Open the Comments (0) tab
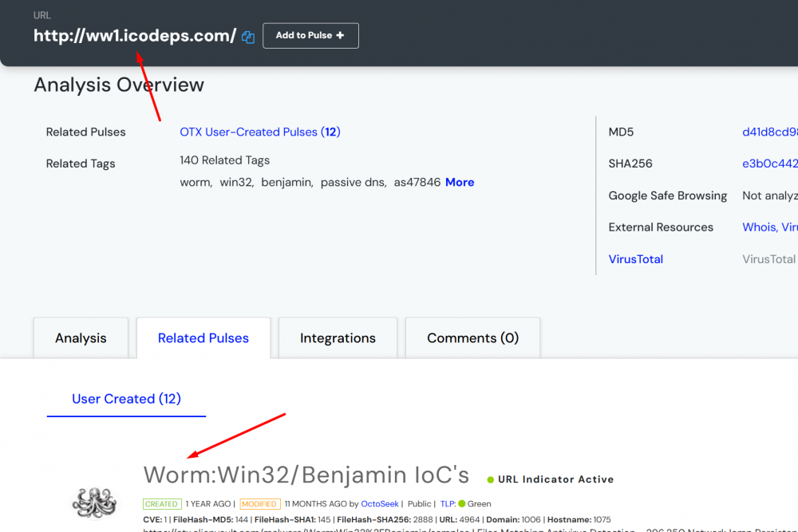 tap(472, 338)
